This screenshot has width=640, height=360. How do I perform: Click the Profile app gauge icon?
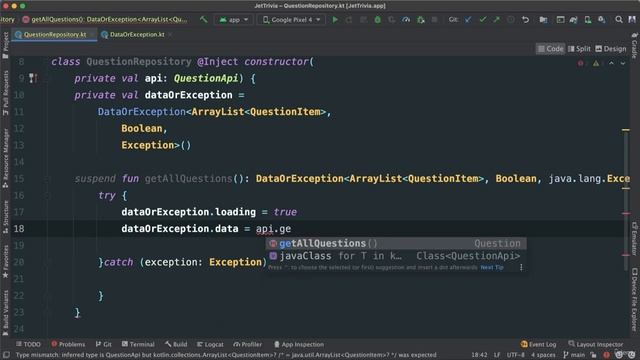406,19
